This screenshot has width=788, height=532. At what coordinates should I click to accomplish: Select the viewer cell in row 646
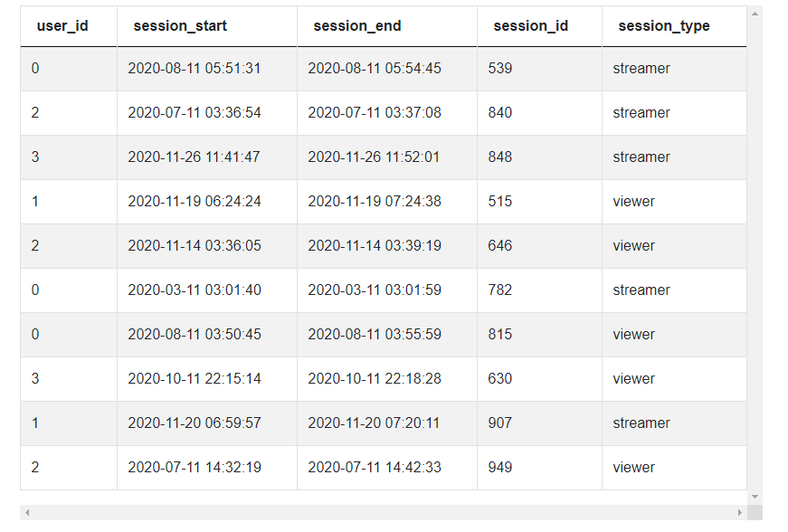[633, 246]
